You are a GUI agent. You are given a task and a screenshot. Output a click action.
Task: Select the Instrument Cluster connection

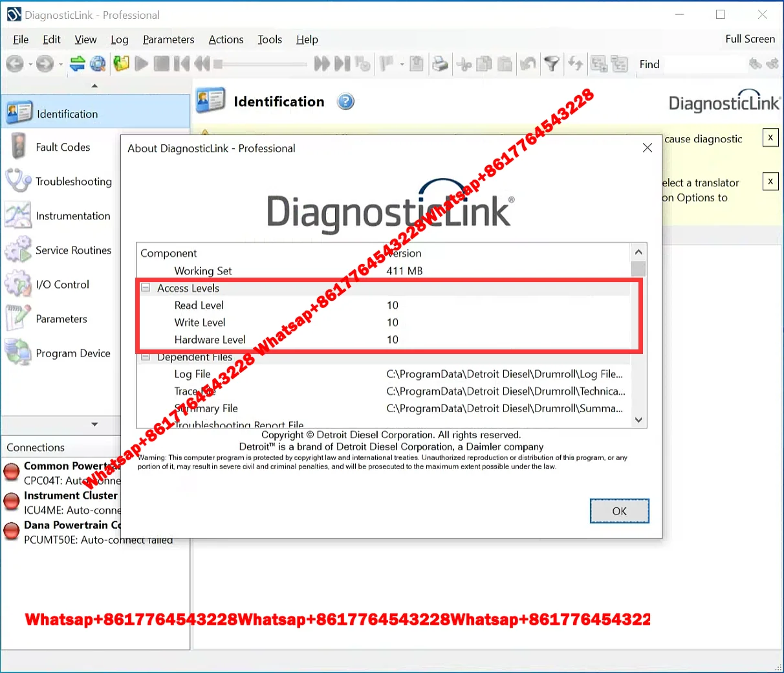[62, 503]
